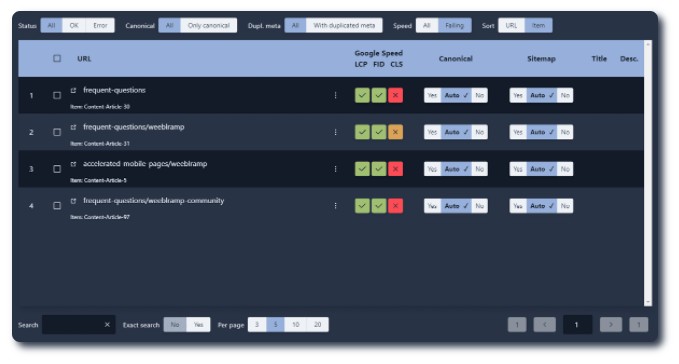
Task: Clear the search field with X
Action: [x=107, y=325]
